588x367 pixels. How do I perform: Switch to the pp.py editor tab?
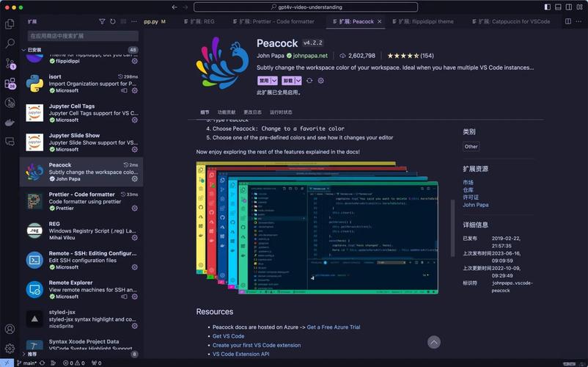tap(155, 22)
